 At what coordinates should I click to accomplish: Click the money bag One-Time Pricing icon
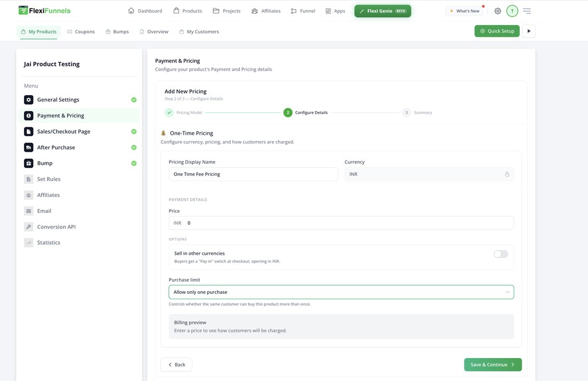(163, 133)
